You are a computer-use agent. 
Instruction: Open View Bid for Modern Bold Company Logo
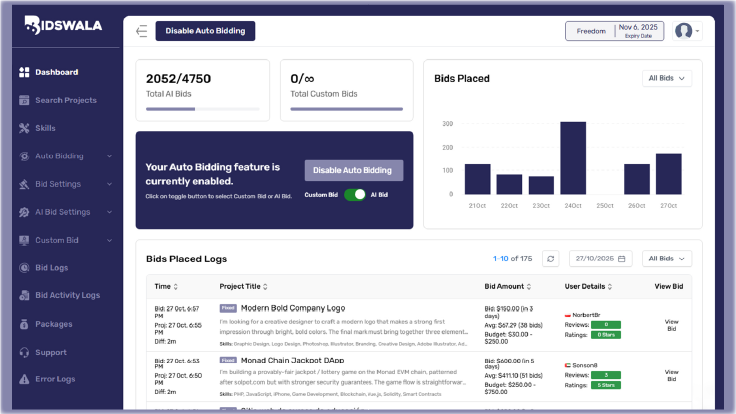click(671, 325)
